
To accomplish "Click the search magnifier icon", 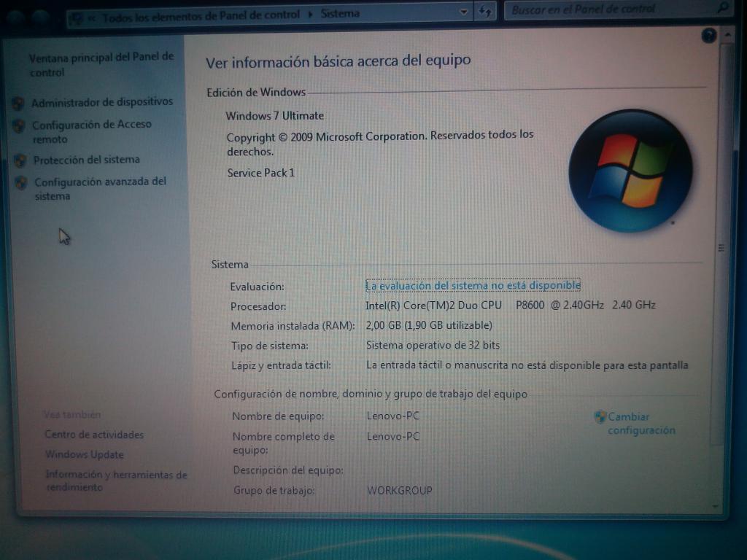I will (723, 7).
